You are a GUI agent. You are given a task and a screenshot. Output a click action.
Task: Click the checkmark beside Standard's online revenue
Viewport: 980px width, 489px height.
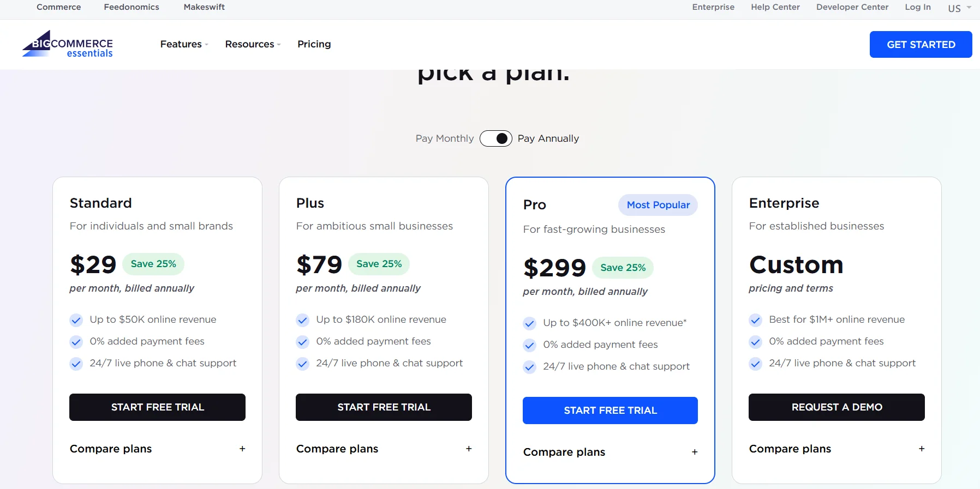click(x=76, y=320)
